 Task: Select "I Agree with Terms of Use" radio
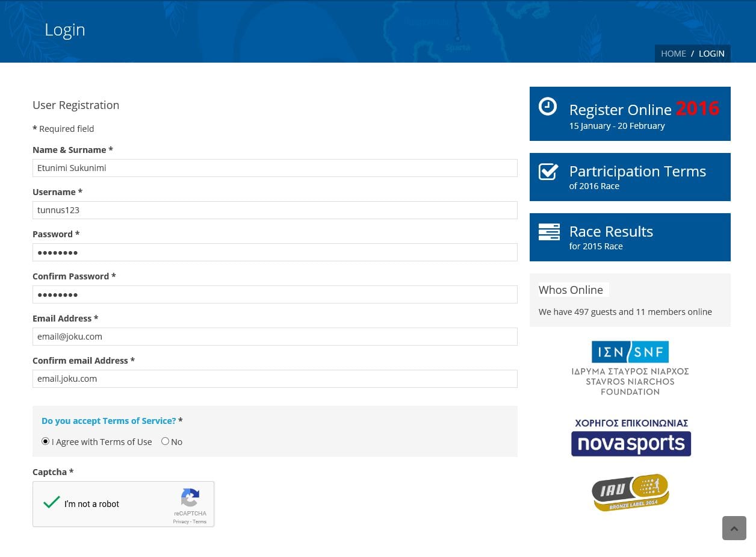[46, 441]
